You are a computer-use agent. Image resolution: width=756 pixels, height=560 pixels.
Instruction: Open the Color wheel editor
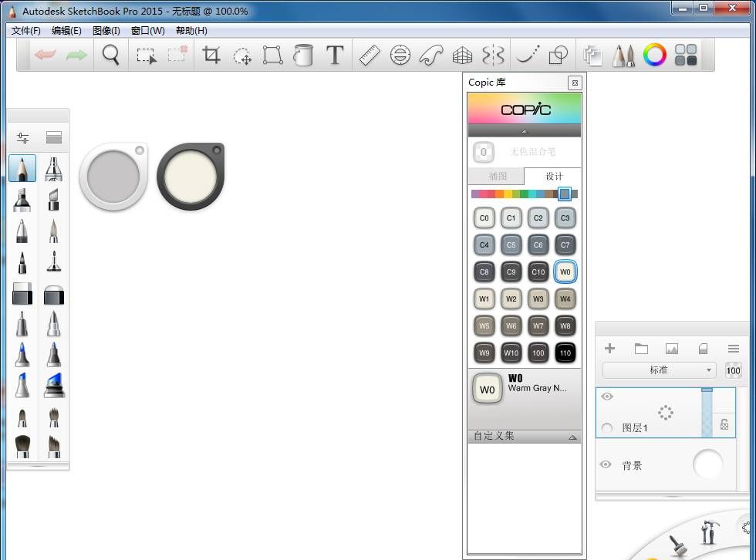(655, 55)
